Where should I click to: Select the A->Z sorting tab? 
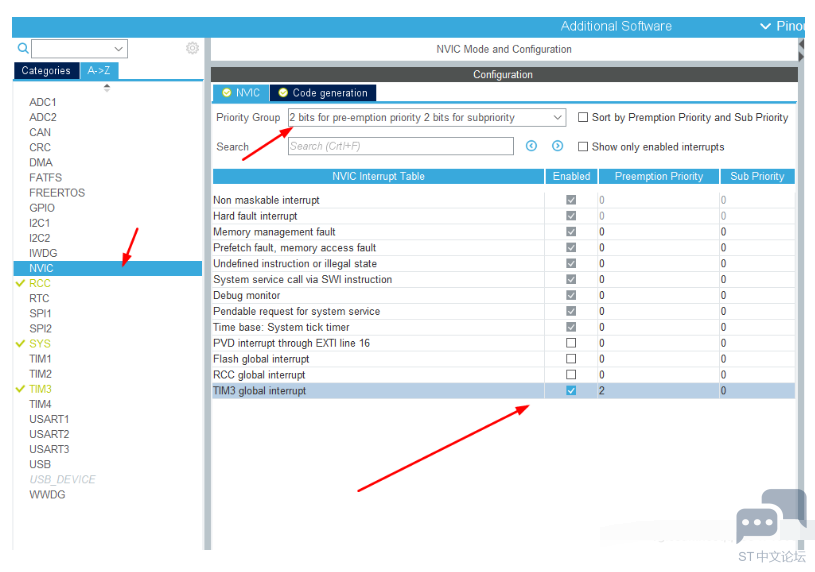pyautogui.click(x=99, y=71)
